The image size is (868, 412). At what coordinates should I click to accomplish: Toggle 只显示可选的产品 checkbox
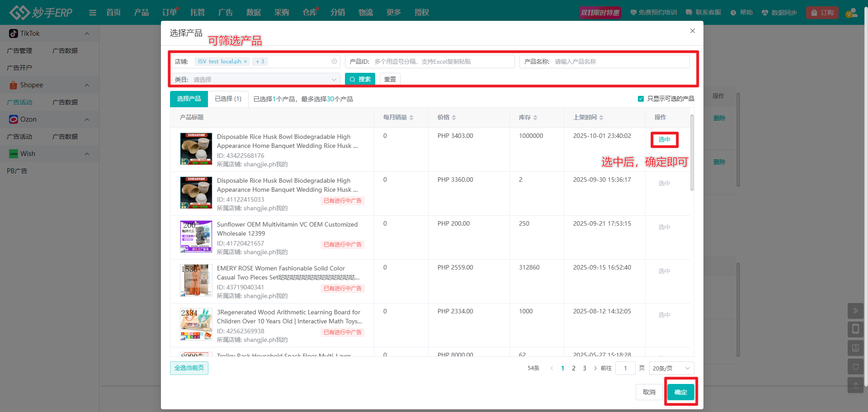641,99
